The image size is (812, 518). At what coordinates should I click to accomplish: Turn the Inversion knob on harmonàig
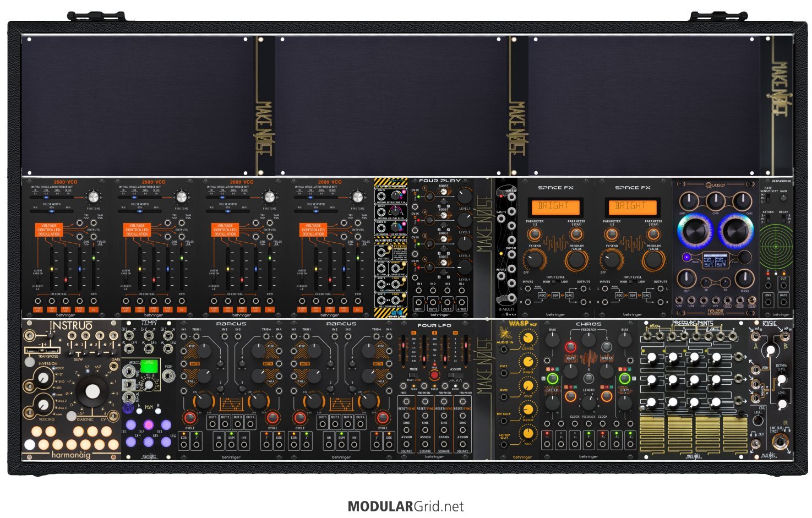point(43,378)
